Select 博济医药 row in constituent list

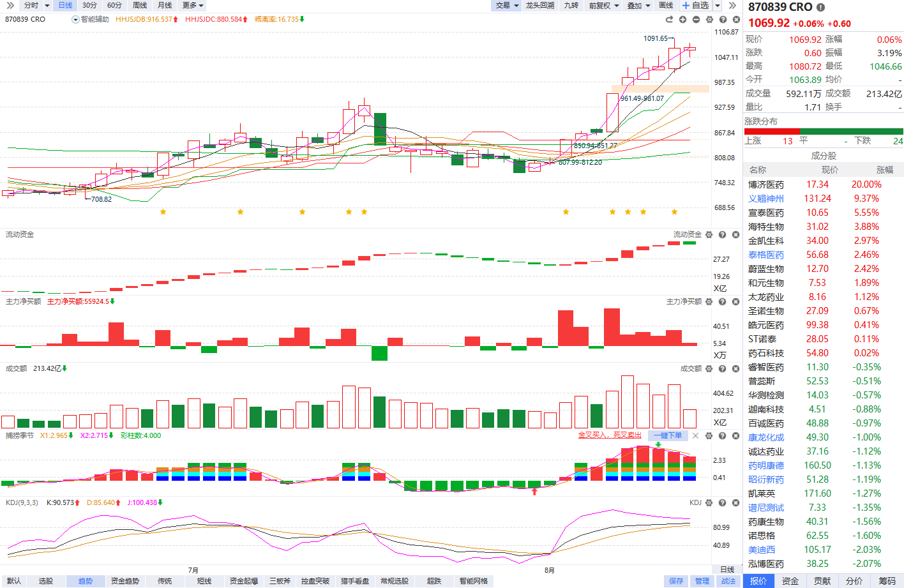824,185
